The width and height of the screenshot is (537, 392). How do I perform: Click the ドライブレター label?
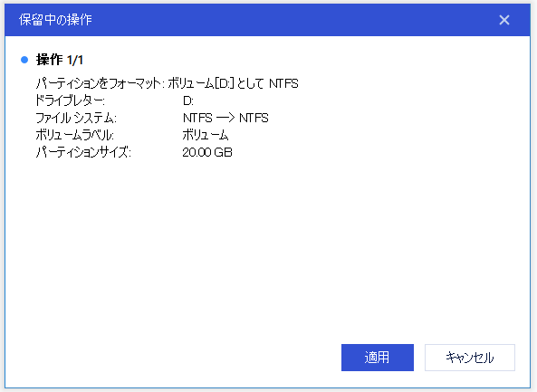tap(70, 100)
